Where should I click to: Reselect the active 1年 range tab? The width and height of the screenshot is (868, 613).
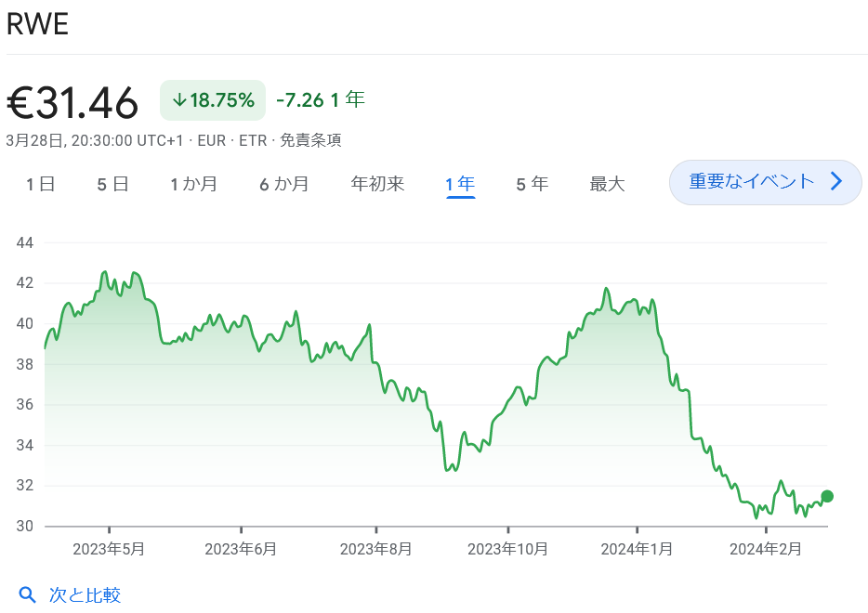[x=459, y=183]
